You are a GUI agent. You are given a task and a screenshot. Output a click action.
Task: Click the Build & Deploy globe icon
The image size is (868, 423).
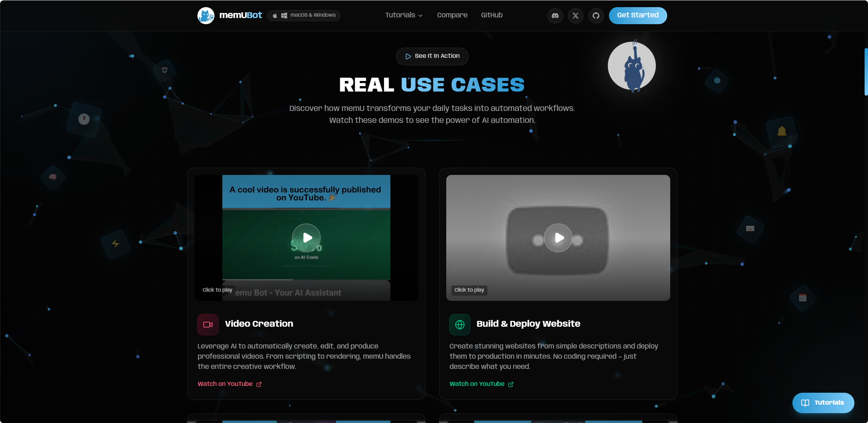coord(460,324)
